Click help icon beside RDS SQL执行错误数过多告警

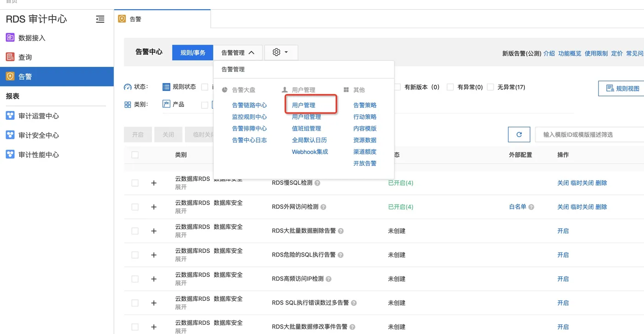tap(354, 303)
